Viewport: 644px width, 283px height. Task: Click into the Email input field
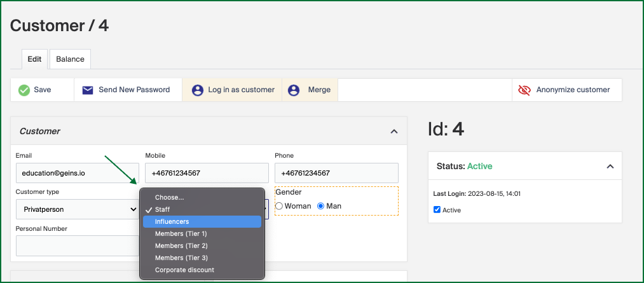click(78, 174)
